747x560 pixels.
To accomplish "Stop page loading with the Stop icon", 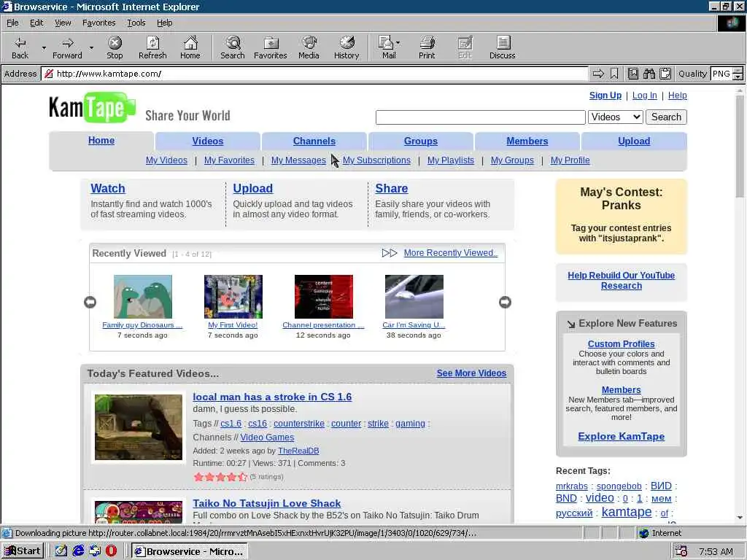I will click(x=115, y=43).
